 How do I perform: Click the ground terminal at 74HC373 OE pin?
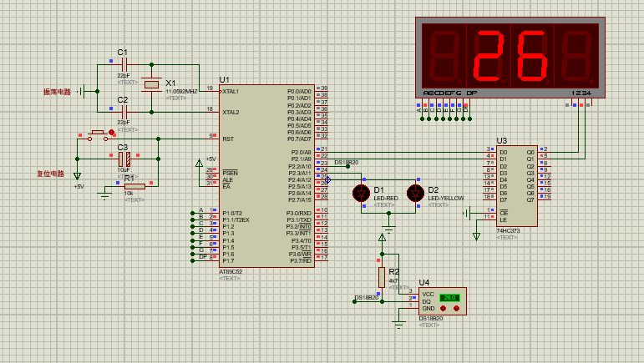point(466,213)
